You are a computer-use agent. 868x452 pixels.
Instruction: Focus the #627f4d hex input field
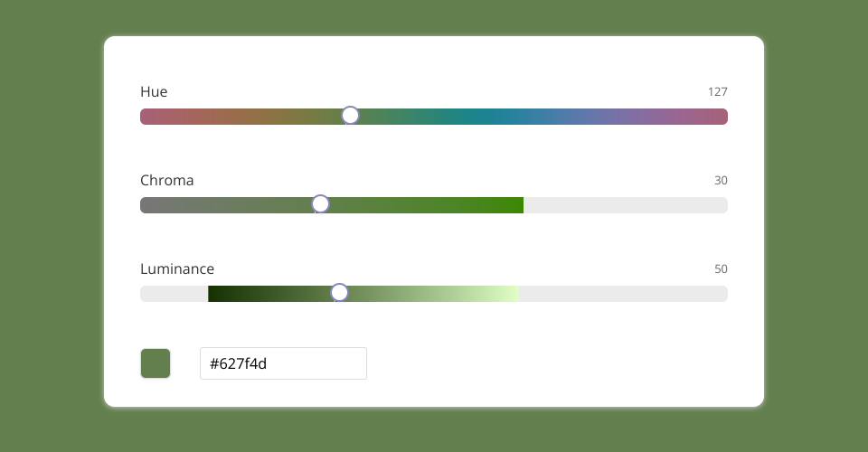pyautogui.click(x=283, y=363)
